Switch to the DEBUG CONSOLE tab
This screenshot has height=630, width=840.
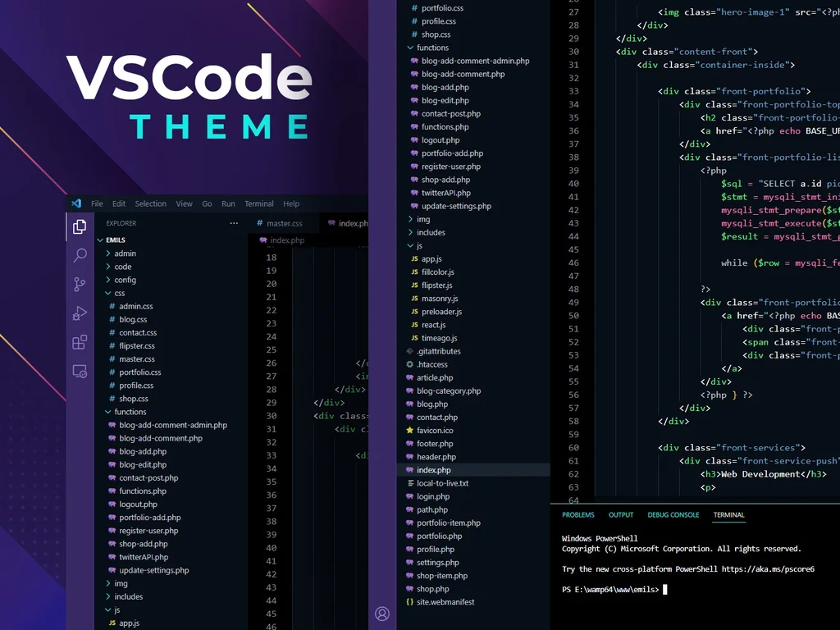pyautogui.click(x=673, y=515)
